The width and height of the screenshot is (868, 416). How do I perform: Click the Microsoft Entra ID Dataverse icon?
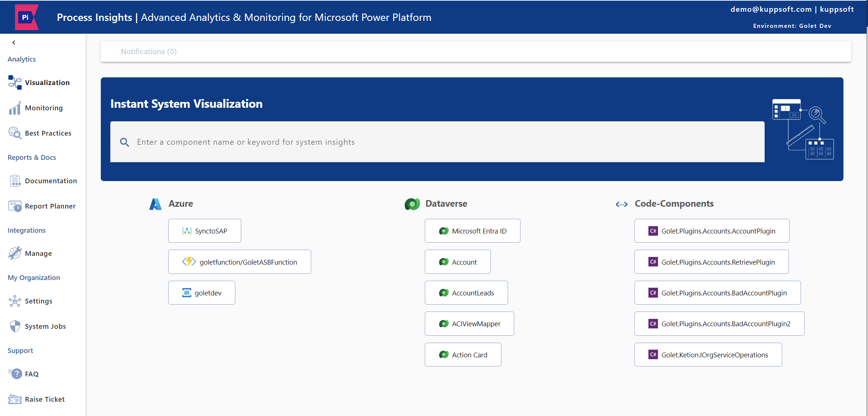(444, 231)
